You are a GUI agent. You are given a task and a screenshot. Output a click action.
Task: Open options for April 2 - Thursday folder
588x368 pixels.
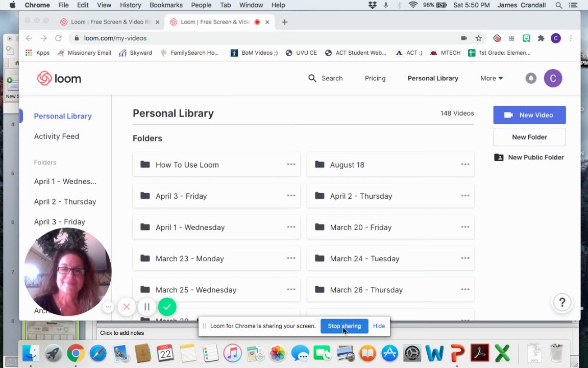tap(465, 196)
